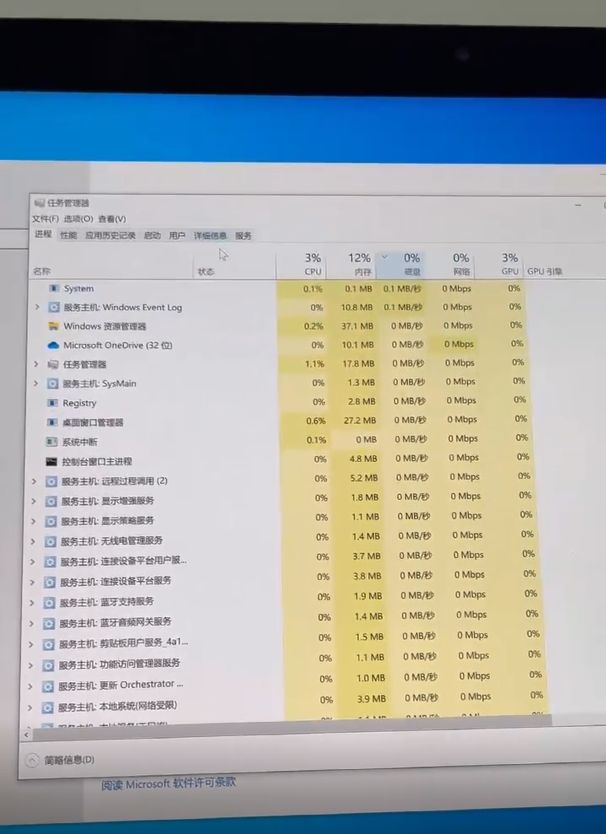Switch to the 启动 tab
606x834 pixels.
tap(152, 236)
